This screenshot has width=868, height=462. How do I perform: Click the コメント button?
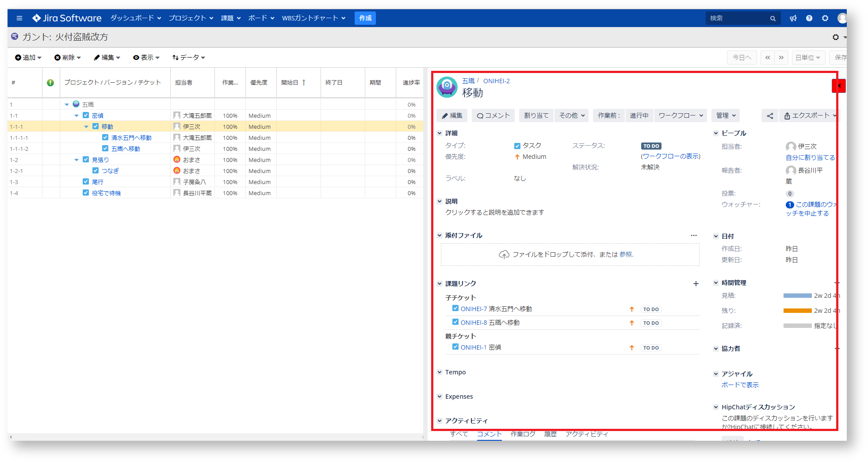(x=493, y=115)
